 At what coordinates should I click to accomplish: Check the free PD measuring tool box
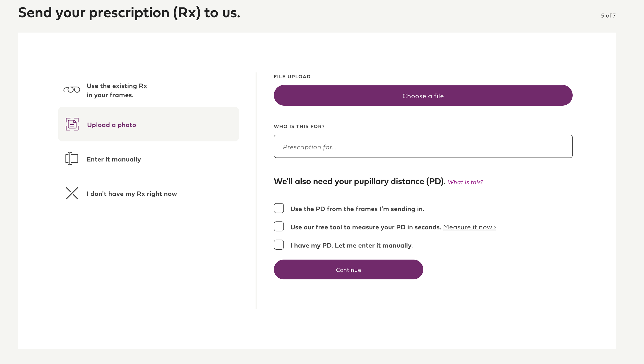[279, 226]
